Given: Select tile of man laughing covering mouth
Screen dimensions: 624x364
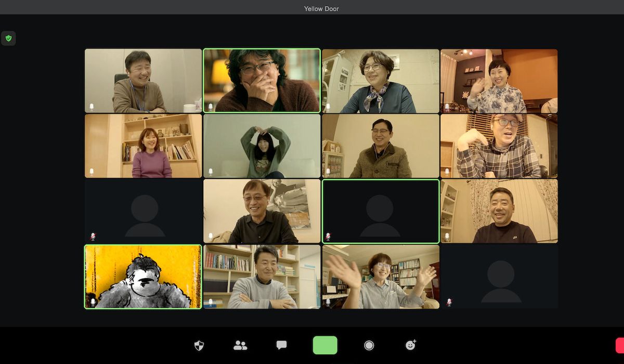Looking at the screenshot, I should [x=262, y=81].
